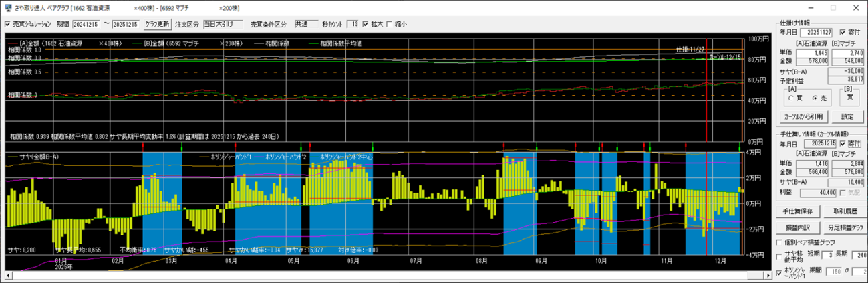Open settings with the 設定 button
This screenshot has width=868, height=283.
[847, 116]
